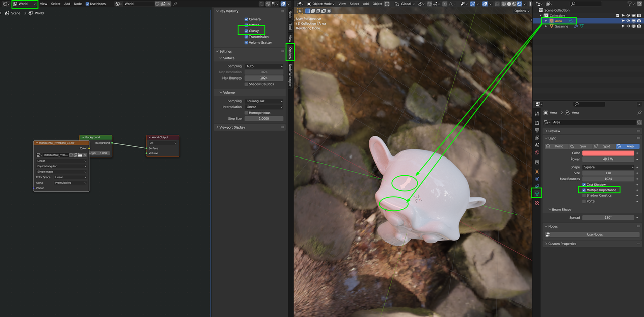Open the Object Data (light) properties tab

pos(537,193)
